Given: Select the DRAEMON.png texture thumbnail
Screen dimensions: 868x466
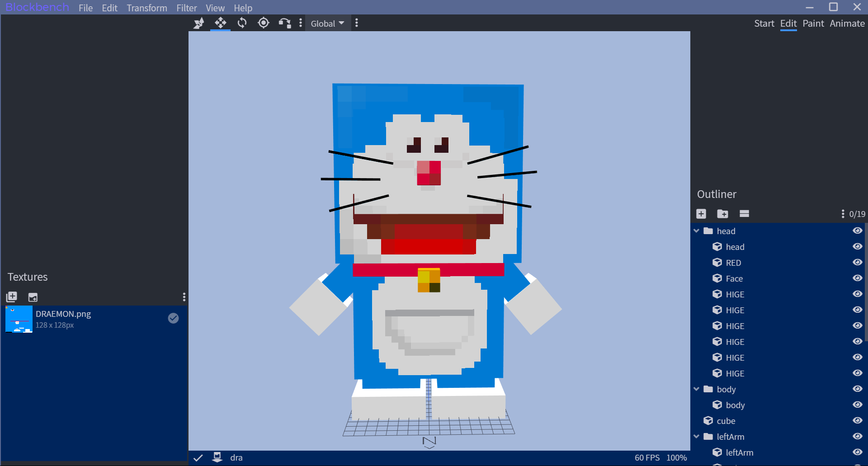Looking at the screenshot, I should point(19,319).
